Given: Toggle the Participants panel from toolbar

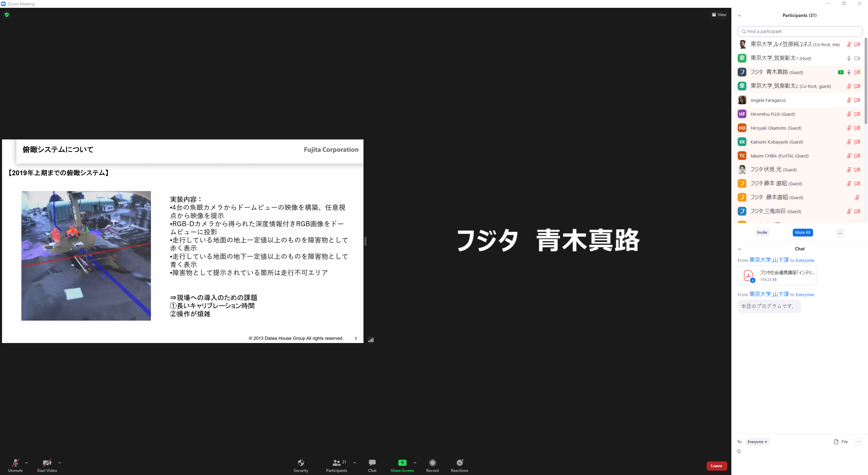Looking at the screenshot, I should [x=336, y=465].
